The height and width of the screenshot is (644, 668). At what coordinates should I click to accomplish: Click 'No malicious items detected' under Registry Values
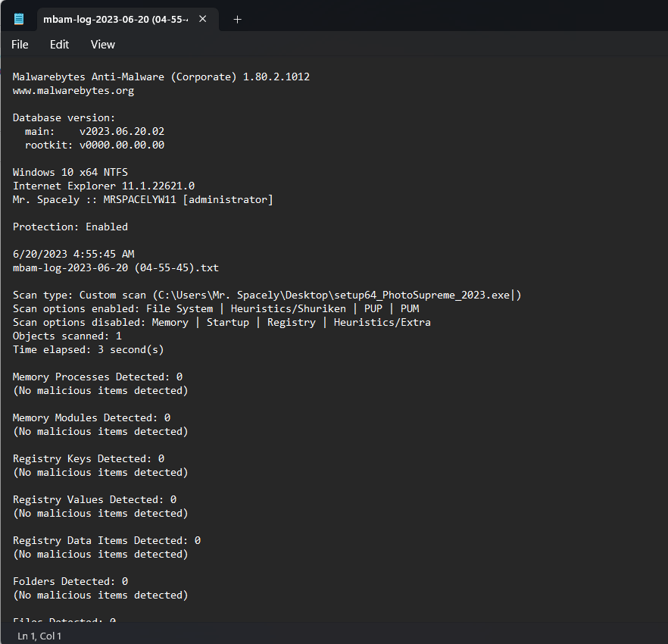pyautogui.click(x=101, y=513)
